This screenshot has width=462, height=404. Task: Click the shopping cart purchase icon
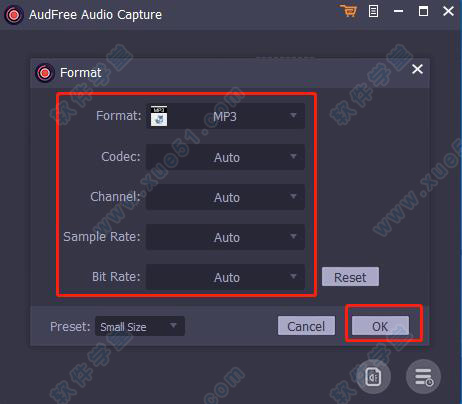[349, 11]
